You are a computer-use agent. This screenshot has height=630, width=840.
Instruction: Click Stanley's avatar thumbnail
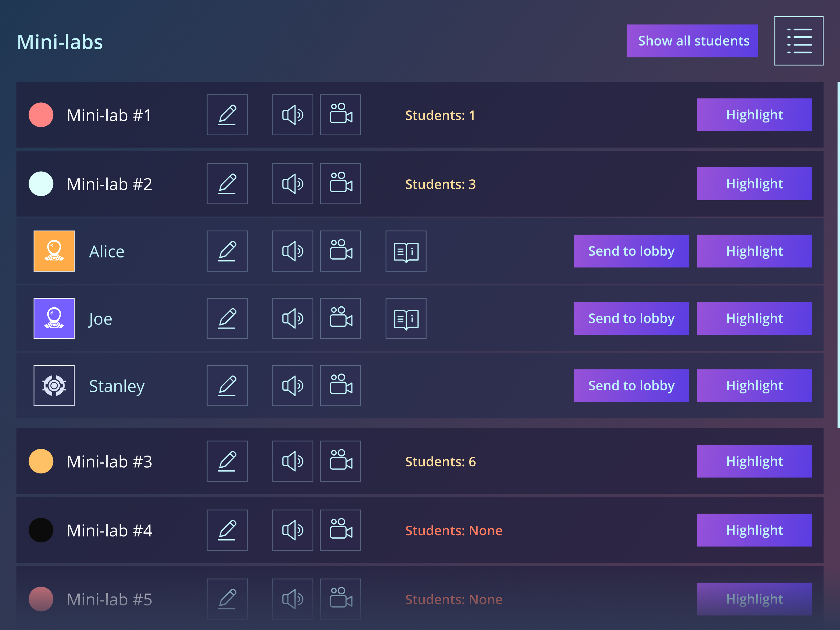click(54, 386)
